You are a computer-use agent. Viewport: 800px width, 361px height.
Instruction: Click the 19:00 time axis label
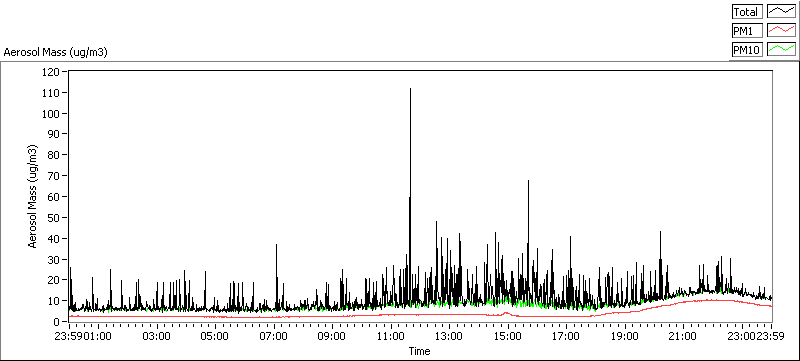pos(624,336)
